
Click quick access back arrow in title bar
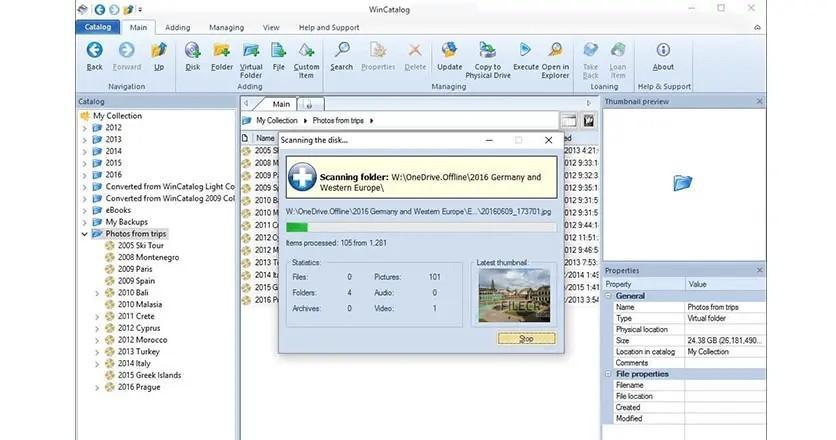pos(99,10)
